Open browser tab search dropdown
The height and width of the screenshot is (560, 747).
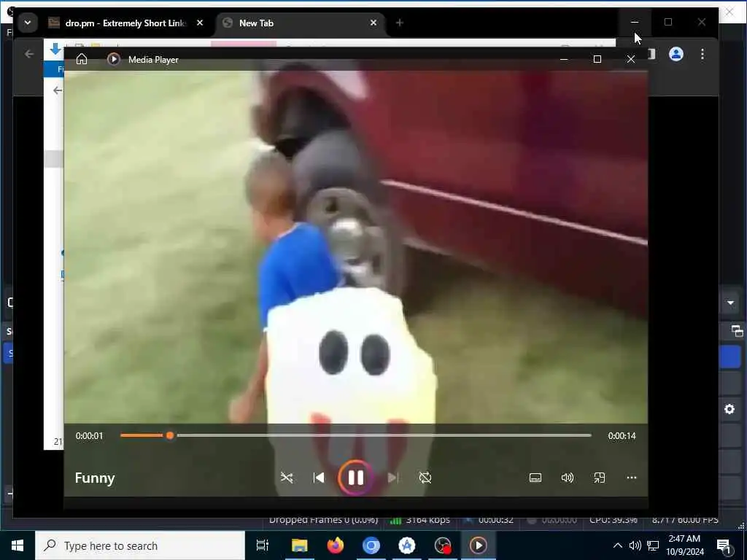tap(28, 23)
